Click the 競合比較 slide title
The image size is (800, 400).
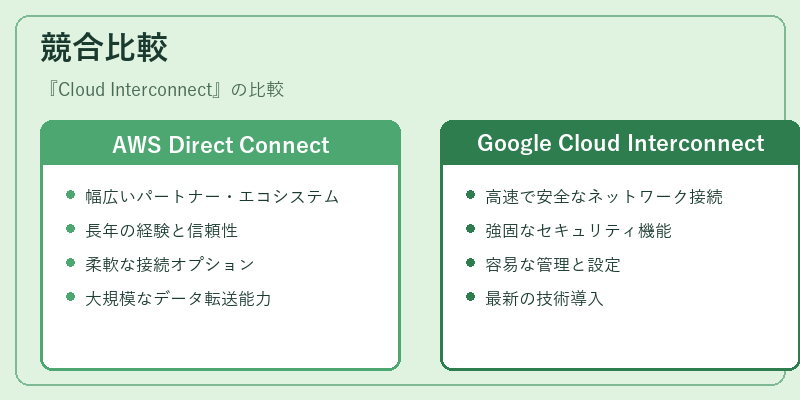pyautogui.click(x=104, y=47)
